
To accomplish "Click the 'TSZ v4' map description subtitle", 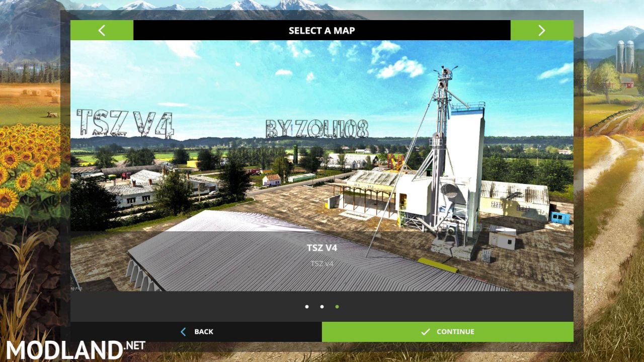I will 322,263.
